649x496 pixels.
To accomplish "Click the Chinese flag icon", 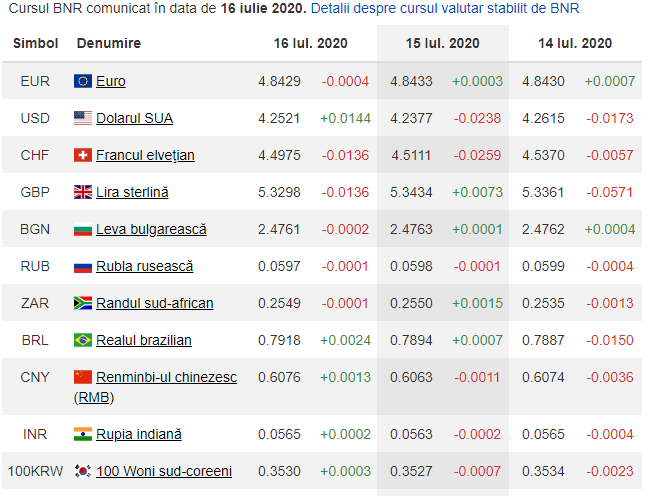I will click(x=83, y=377).
